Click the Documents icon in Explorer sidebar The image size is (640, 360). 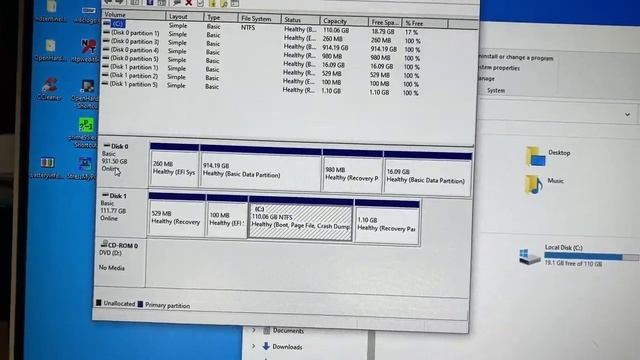(267, 330)
